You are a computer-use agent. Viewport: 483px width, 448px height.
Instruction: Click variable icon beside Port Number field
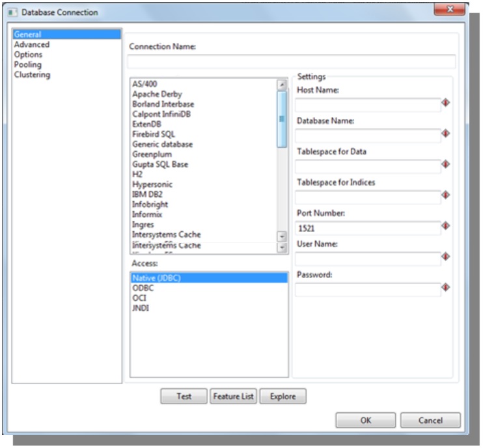click(446, 226)
